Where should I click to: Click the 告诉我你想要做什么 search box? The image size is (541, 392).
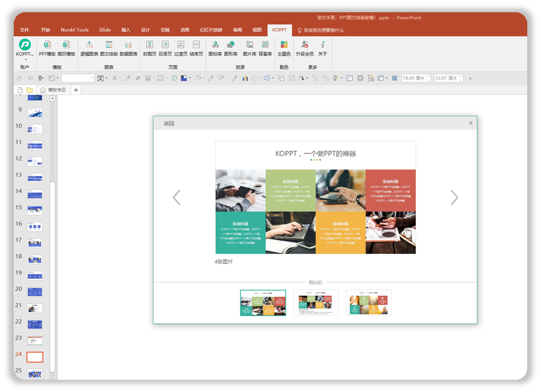(320, 31)
